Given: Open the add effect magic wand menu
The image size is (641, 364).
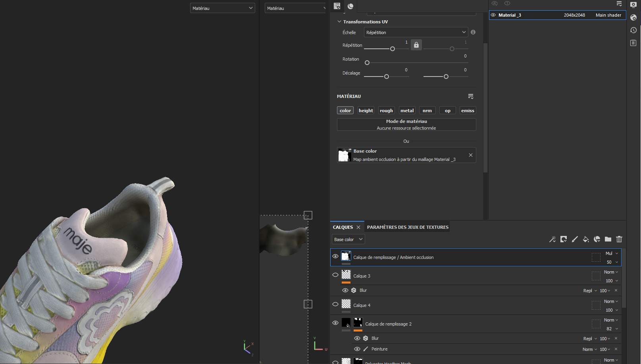Looking at the screenshot, I should click(x=552, y=239).
